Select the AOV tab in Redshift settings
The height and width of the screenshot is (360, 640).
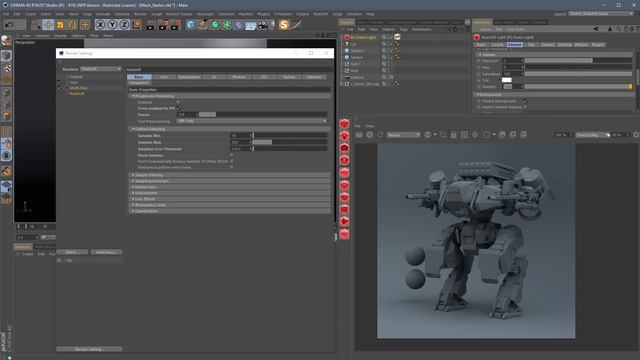coord(164,77)
